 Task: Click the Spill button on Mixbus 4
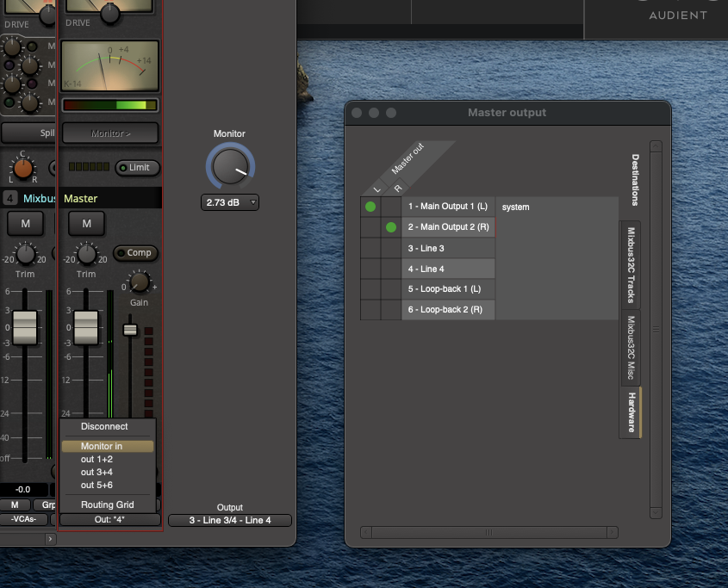(28, 133)
